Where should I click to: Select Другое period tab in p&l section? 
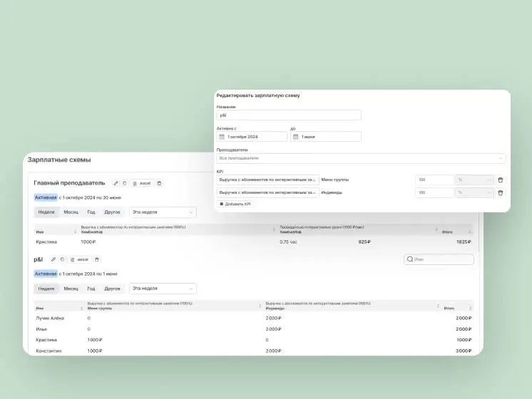[112, 289]
